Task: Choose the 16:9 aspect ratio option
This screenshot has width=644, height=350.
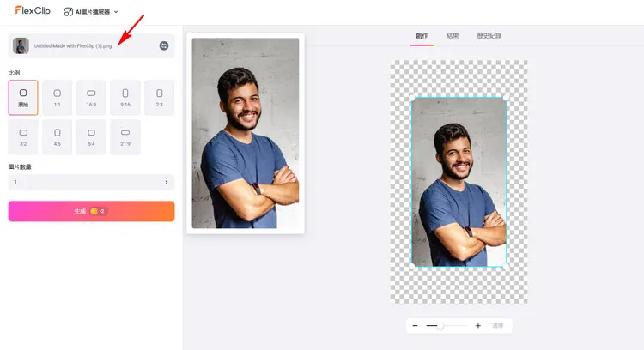Action: (x=91, y=97)
